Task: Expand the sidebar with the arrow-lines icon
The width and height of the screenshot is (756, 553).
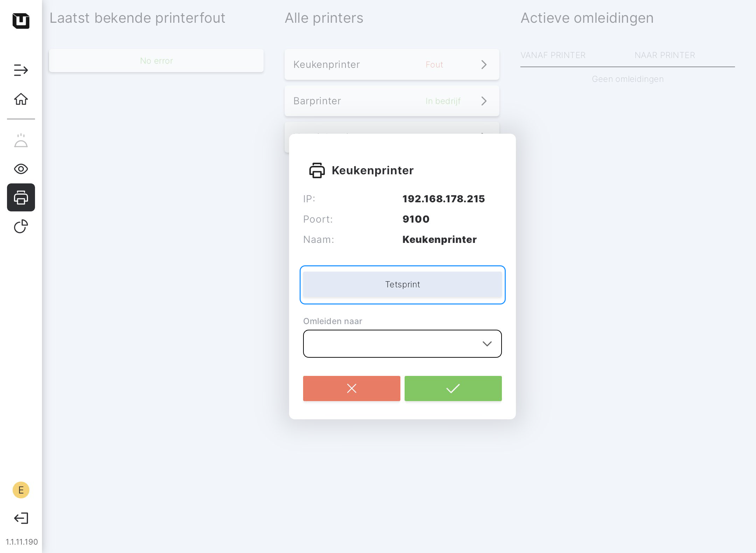Action: coord(21,70)
